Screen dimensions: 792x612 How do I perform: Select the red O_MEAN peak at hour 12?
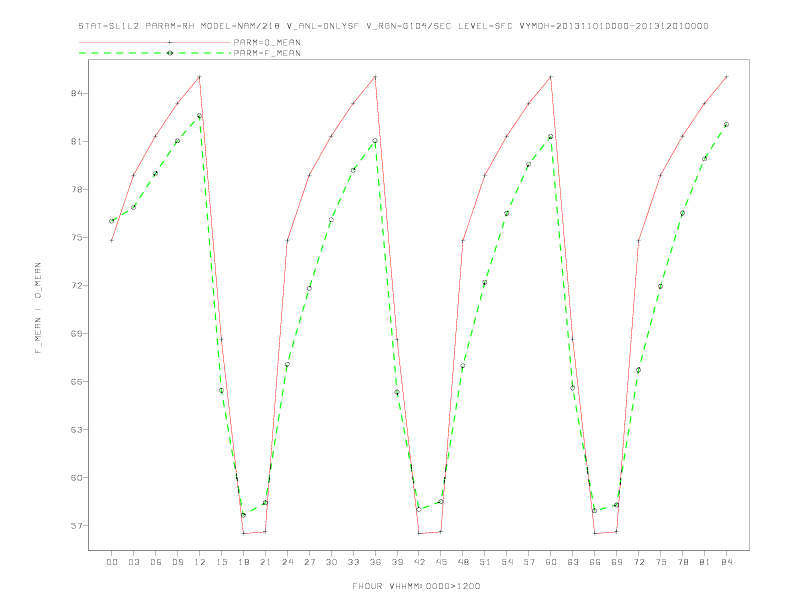click(200, 77)
